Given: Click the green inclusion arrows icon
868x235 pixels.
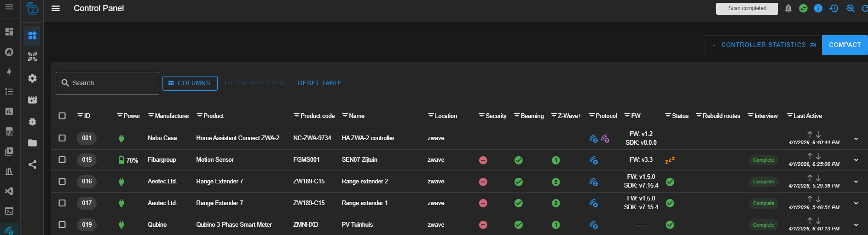Looking at the screenshot, I should coord(803,8).
